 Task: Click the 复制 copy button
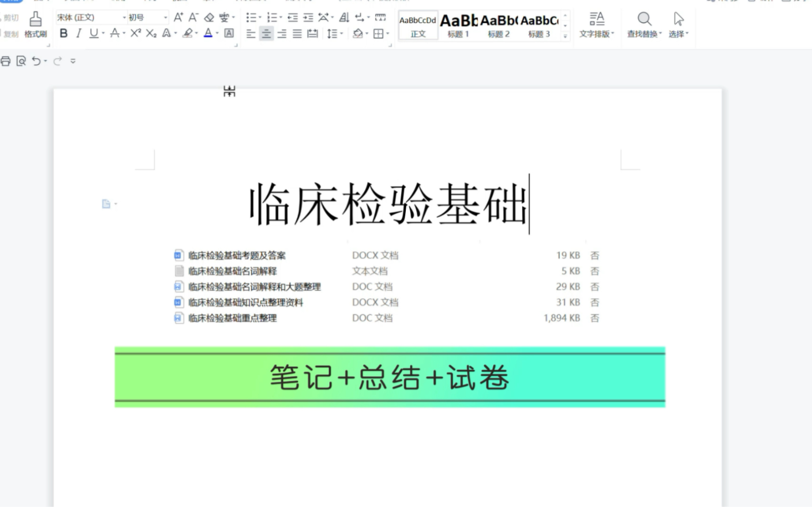coord(10,34)
